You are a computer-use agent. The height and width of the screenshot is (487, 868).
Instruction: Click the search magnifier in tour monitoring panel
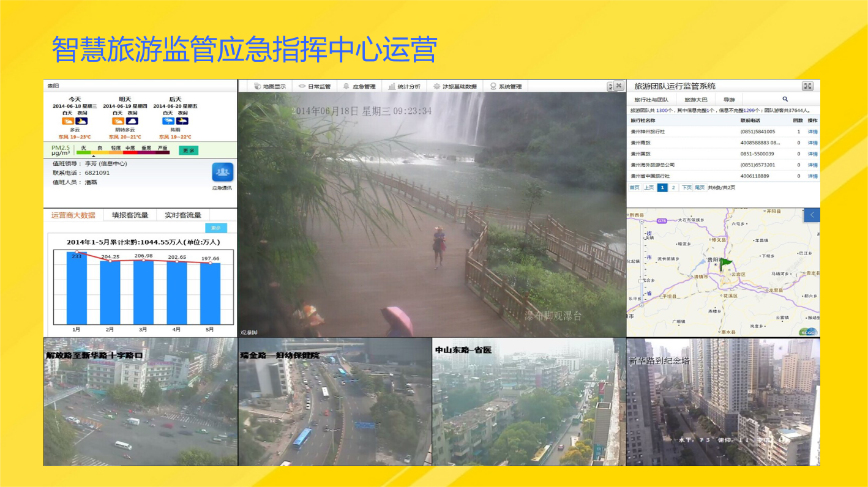785,99
